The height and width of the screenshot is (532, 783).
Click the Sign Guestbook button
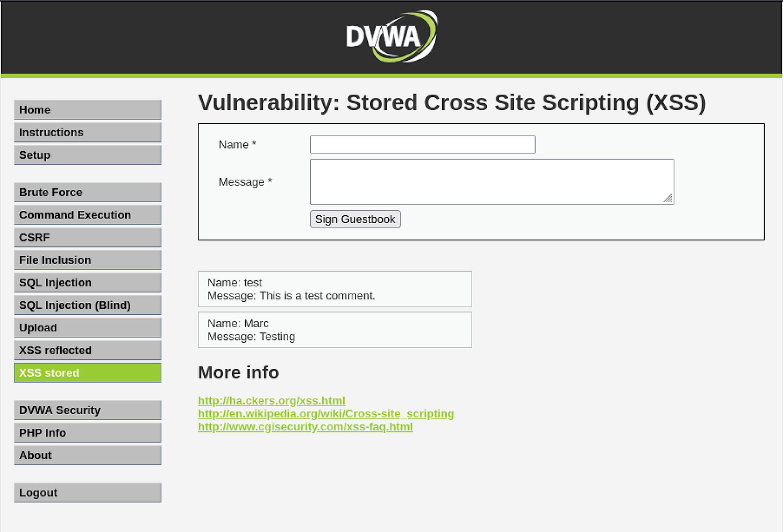coord(355,219)
